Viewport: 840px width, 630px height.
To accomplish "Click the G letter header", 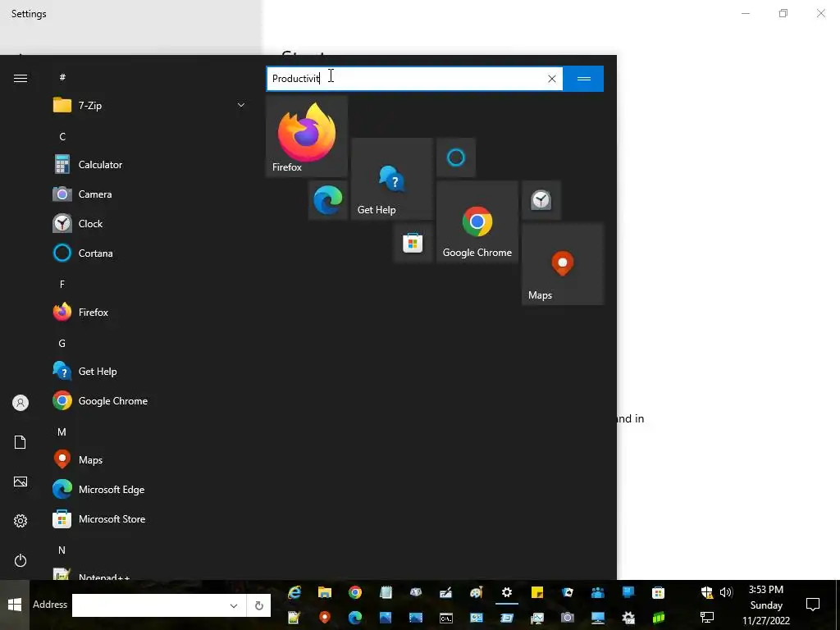I will pyautogui.click(x=62, y=344).
